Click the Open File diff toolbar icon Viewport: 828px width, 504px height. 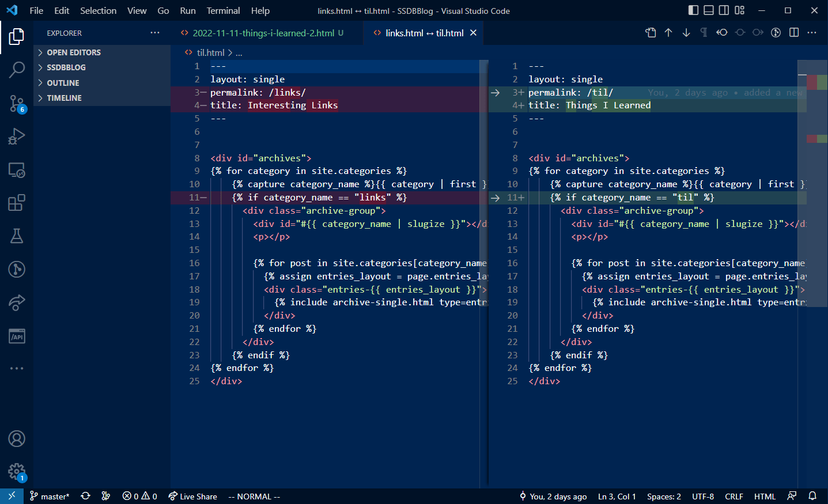click(x=651, y=33)
